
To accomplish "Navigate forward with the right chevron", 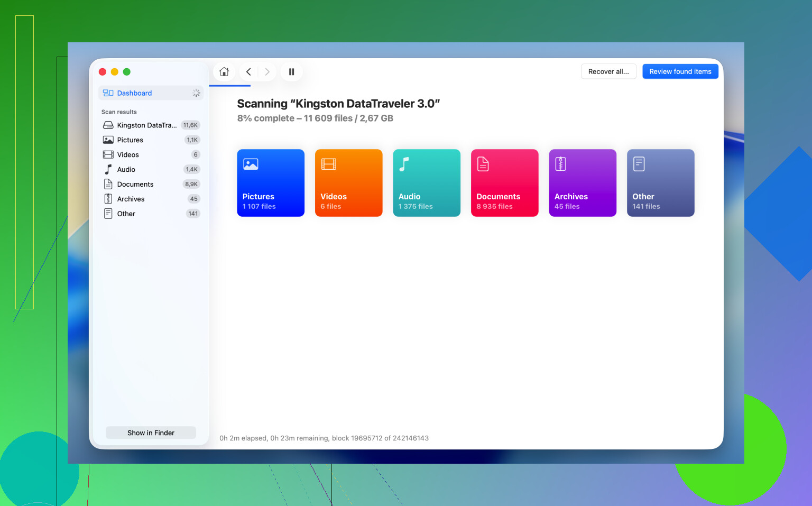I will (267, 72).
